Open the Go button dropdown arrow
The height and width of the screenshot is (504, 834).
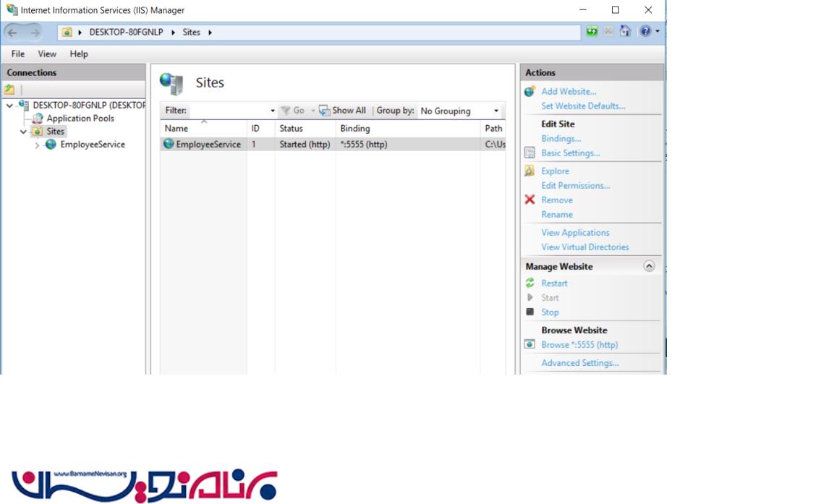pos(312,111)
